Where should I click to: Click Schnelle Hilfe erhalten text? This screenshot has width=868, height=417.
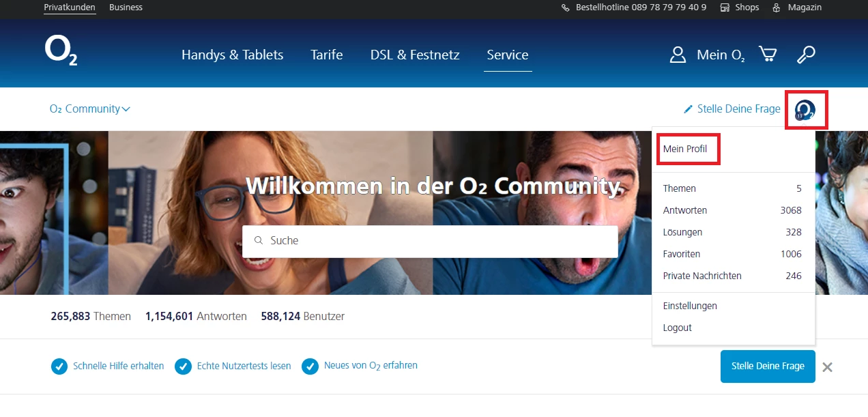pyautogui.click(x=119, y=366)
